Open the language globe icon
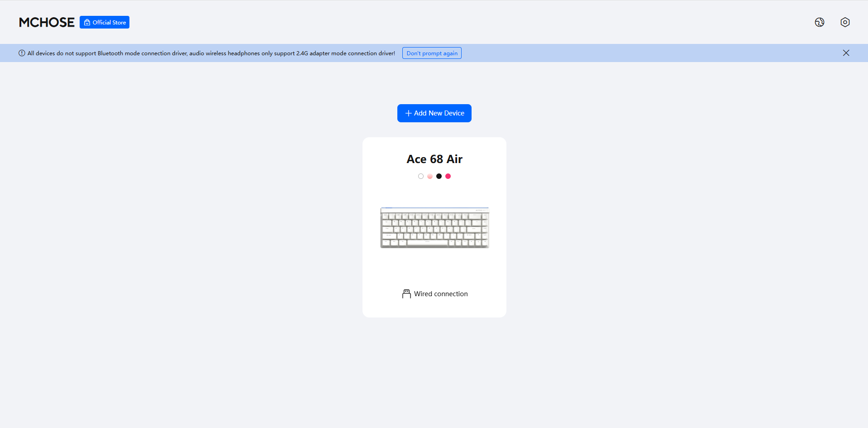 click(820, 22)
